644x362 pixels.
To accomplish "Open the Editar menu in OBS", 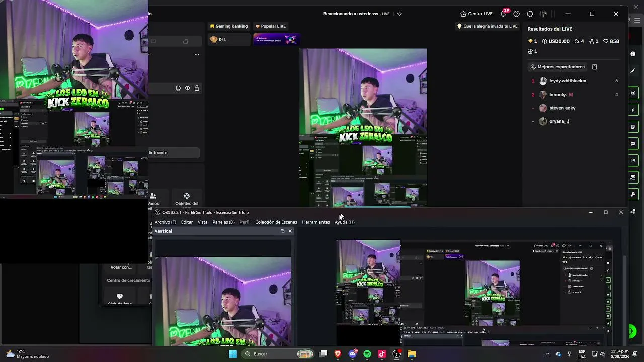I will 187,222.
